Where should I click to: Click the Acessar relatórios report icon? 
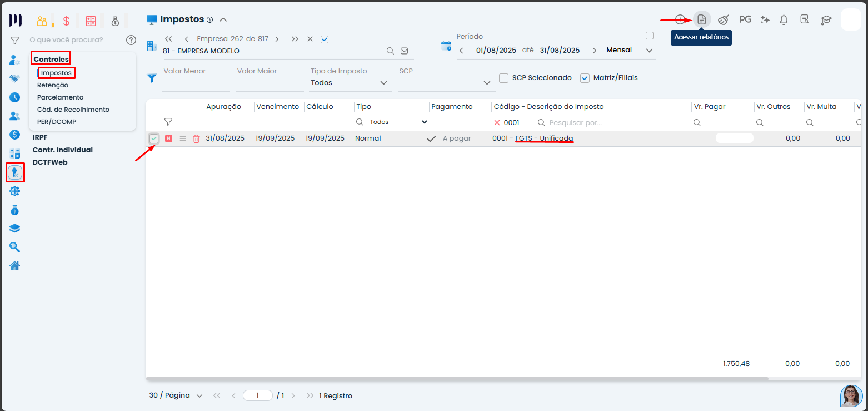coord(702,19)
